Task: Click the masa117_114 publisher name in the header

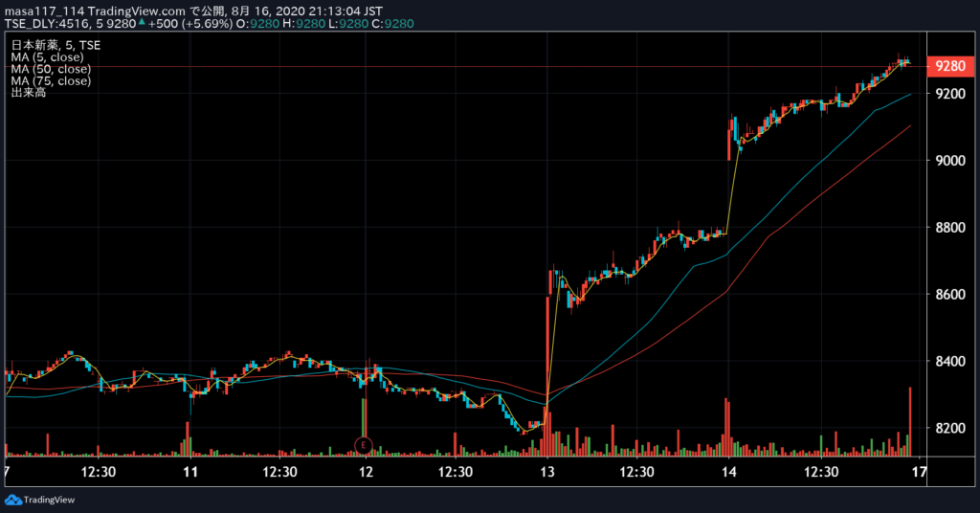Action: point(44,11)
